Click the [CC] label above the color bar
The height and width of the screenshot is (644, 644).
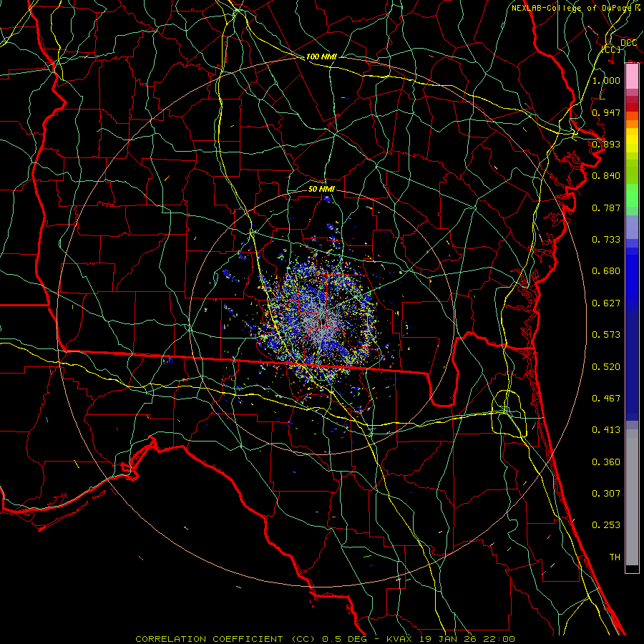coord(611,49)
